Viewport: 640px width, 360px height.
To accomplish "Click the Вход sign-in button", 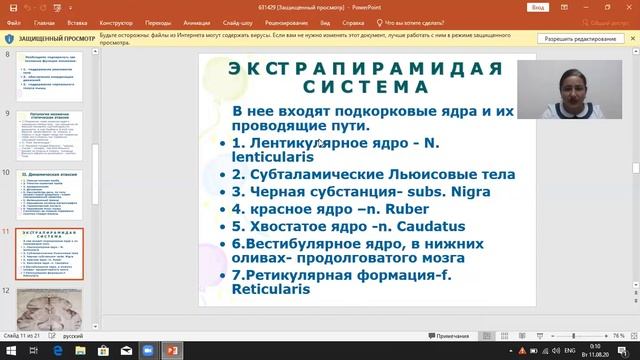I will pyautogui.click(x=538, y=7).
